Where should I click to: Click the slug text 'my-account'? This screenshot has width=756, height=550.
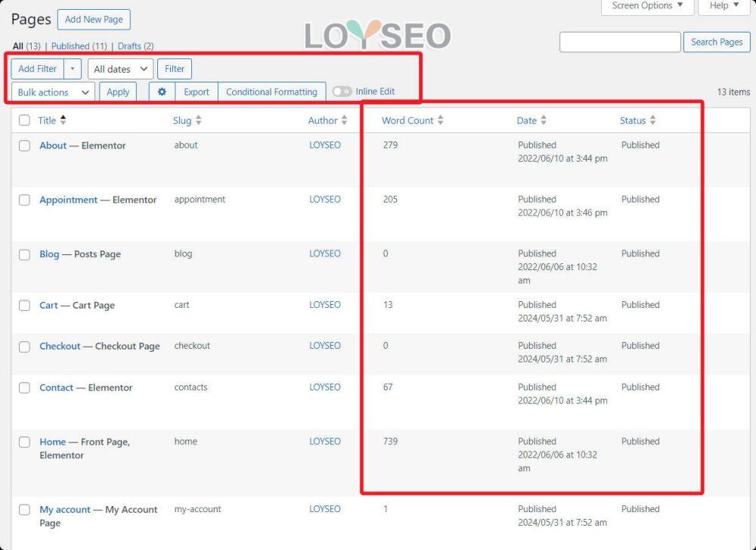pyautogui.click(x=197, y=509)
